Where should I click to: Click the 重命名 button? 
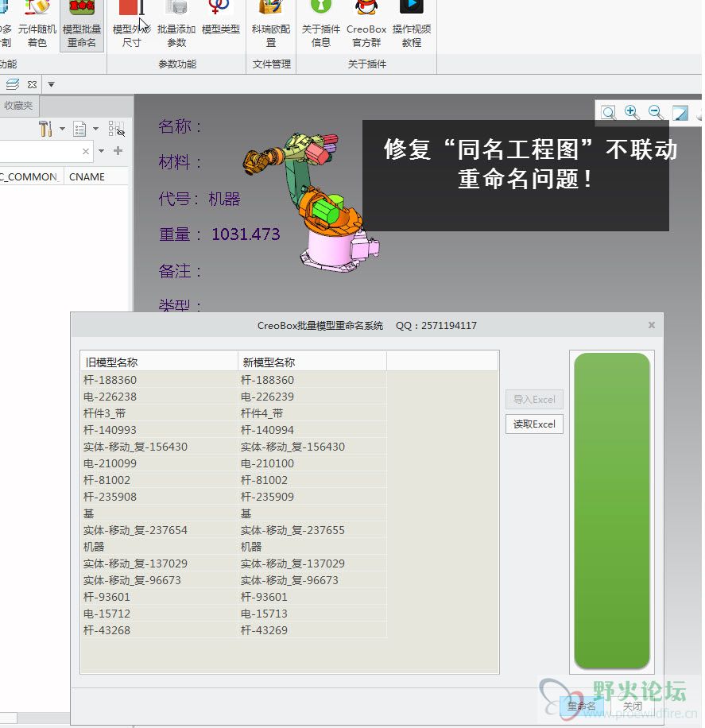pyautogui.click(x=581, y=707)
